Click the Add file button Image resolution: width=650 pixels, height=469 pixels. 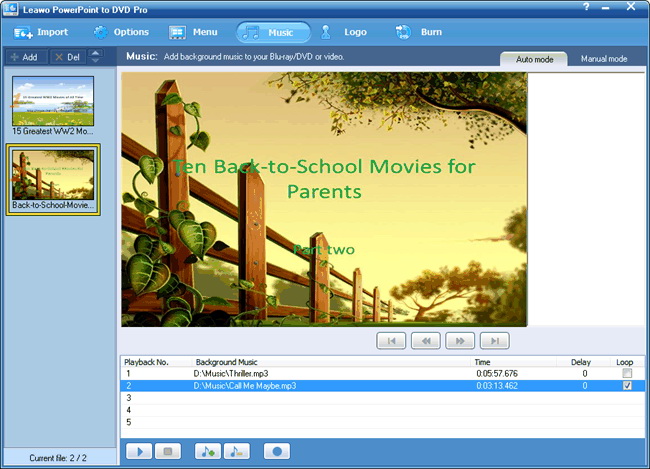coord(23,57)
